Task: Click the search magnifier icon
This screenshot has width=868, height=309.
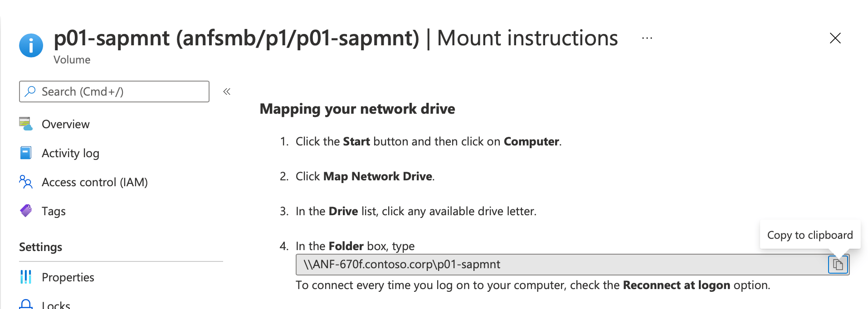Action: tap(30, 91)
